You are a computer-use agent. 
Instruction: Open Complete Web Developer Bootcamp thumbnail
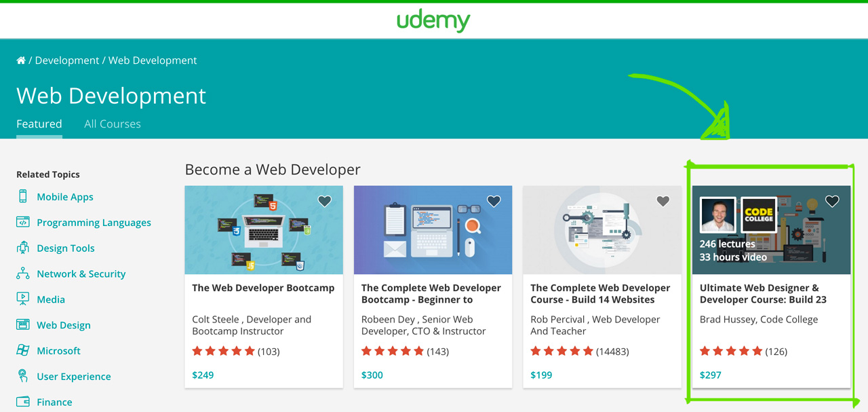[x=433, y=230]
